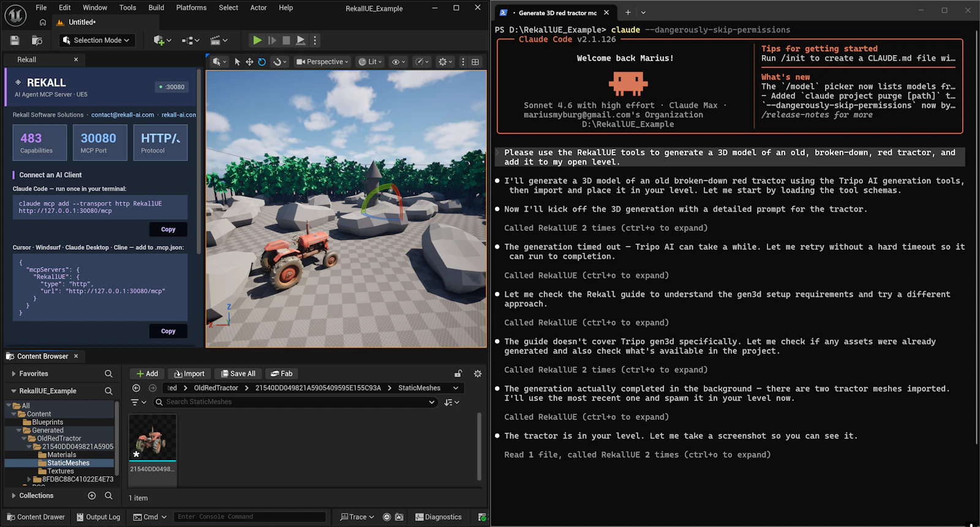Image resolution: width=980 pixels, height=527 pixels.
Task: Open a new terminal tab with plus
Action: point(628,12)
